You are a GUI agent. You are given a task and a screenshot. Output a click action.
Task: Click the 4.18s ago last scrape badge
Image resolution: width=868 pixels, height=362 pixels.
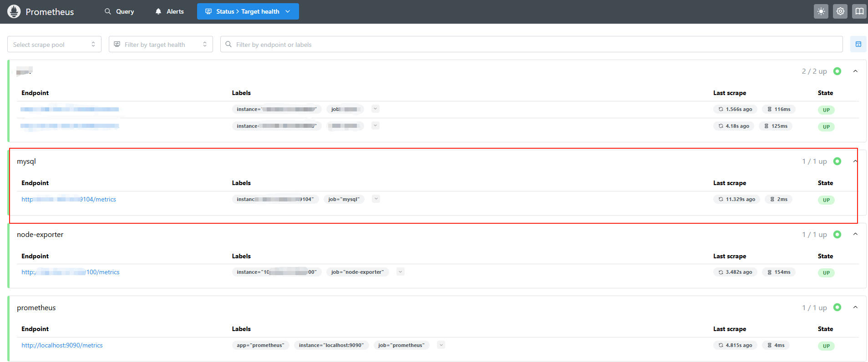click(734, 126)
